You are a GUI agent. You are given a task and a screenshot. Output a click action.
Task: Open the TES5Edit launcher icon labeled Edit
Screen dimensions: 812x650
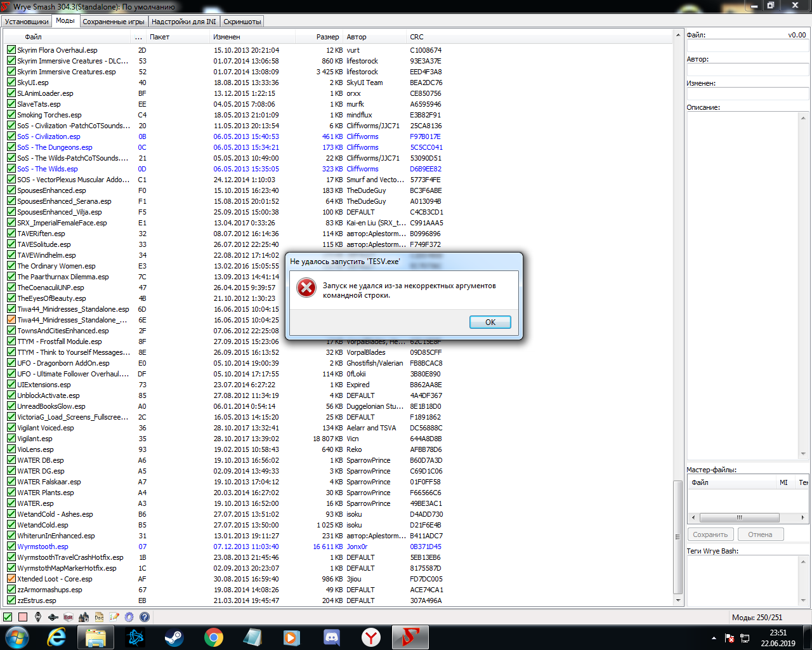[69, 617]
